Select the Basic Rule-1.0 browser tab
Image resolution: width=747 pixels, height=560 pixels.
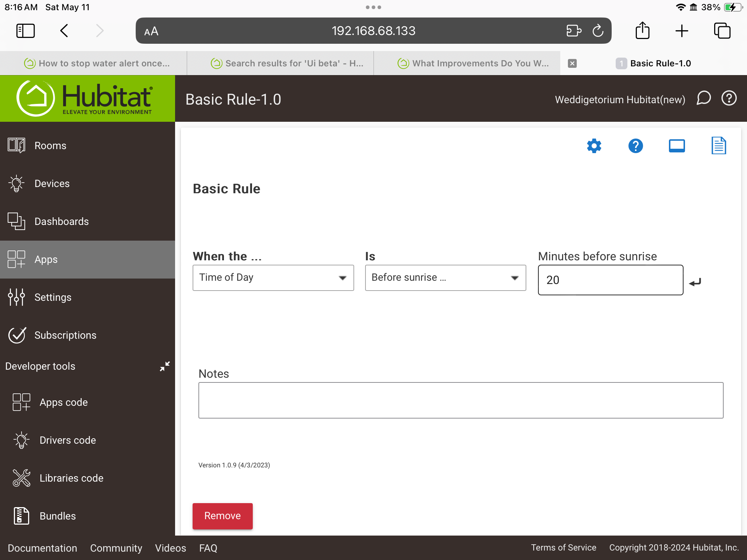point(654,63)
